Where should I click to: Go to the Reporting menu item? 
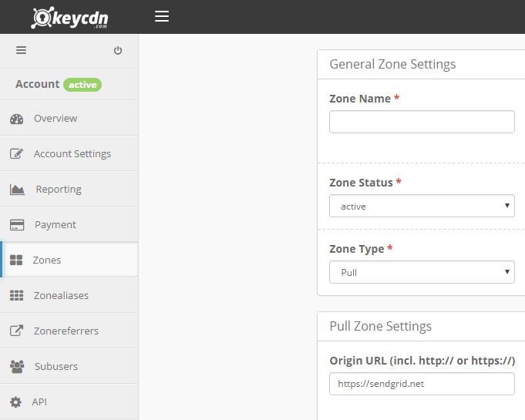click(x=59, y=190)
